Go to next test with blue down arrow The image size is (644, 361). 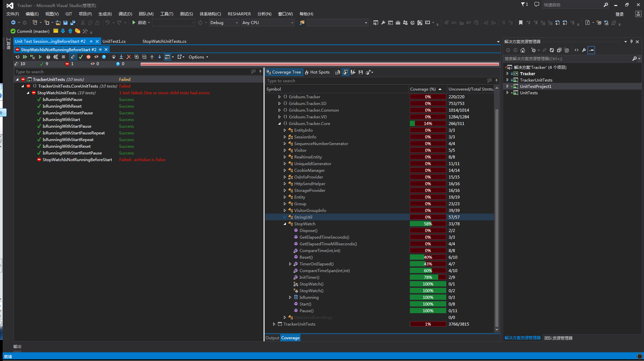click(160, 57)
